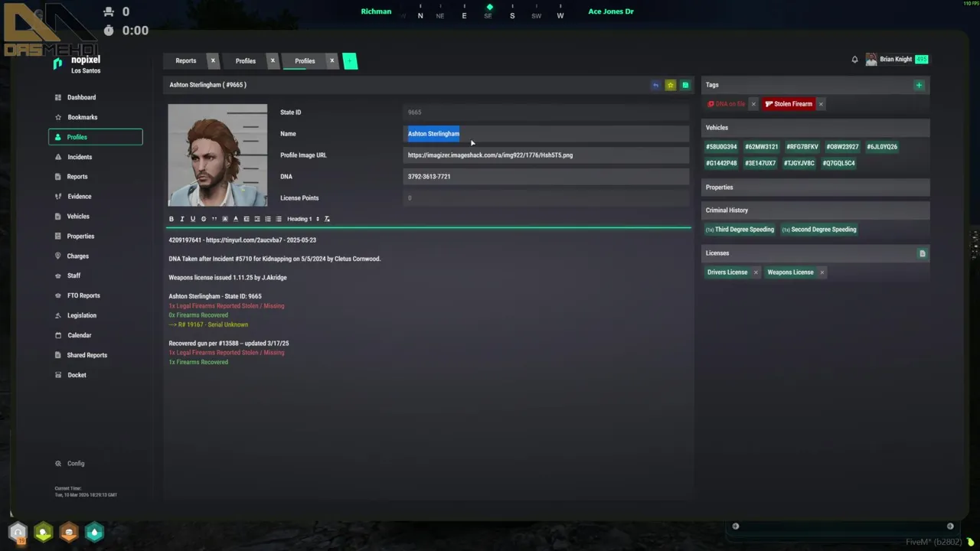The width and height of the screenshot is (980, 551).
Task: Add a license with the Licenses panel icon
Action: pyautogui.click(x=922, y=253)
